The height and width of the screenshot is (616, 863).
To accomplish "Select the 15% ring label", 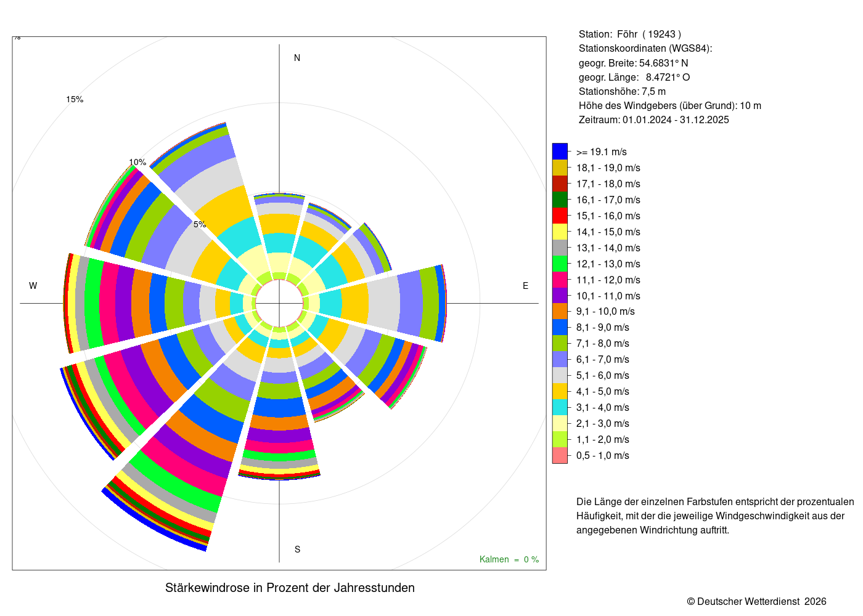I will pos(75,99).
